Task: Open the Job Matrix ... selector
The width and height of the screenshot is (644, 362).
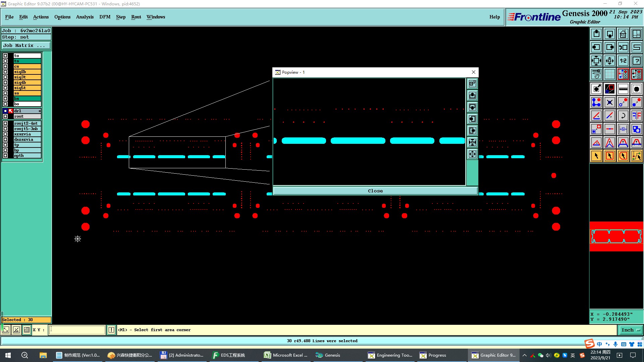Action: tap(26, 46)
